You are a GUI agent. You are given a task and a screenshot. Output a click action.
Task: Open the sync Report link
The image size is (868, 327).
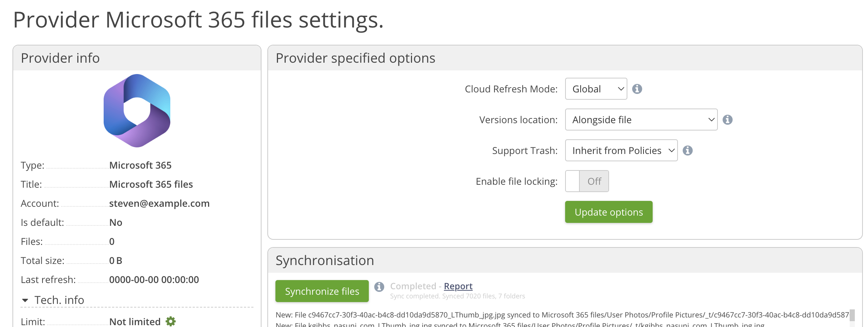[458, 286]
